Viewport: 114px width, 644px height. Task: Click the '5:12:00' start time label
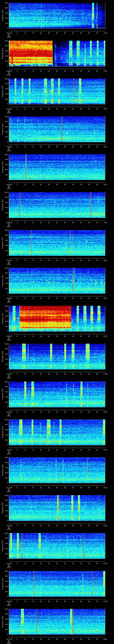(9, 450)
